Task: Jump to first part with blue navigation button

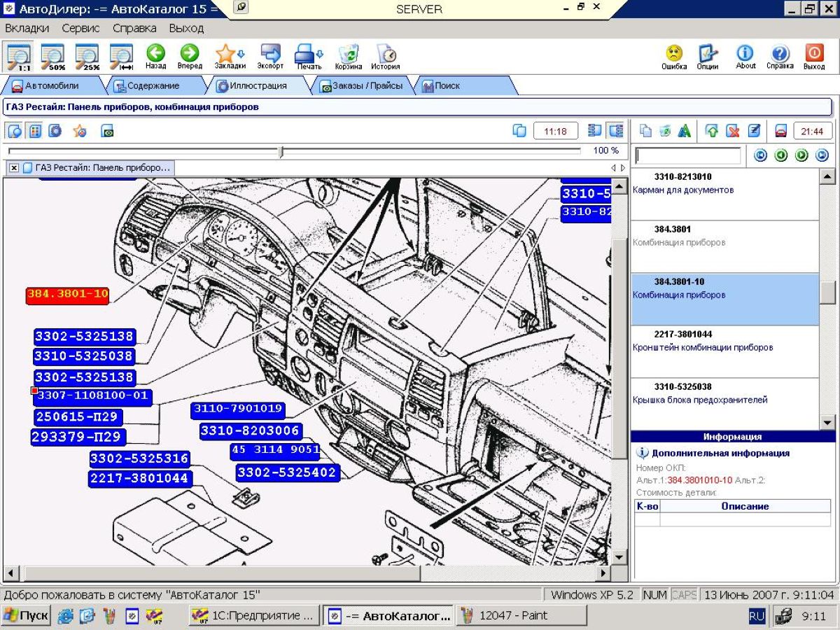Action: [x=761, y=155]
